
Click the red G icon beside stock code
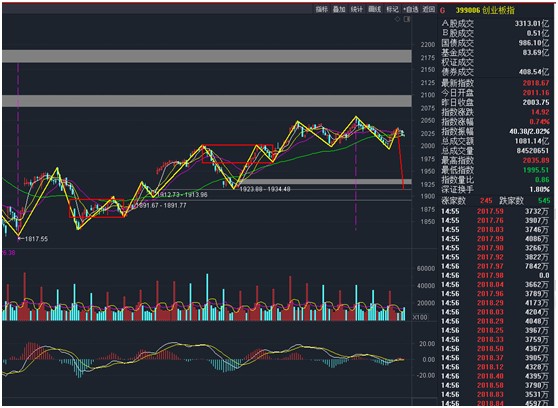point(442,10)
